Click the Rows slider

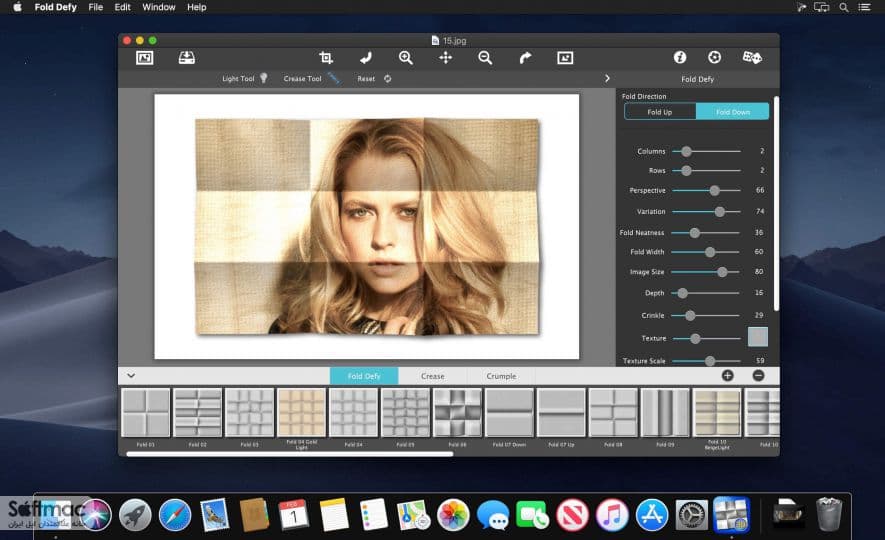706,170
